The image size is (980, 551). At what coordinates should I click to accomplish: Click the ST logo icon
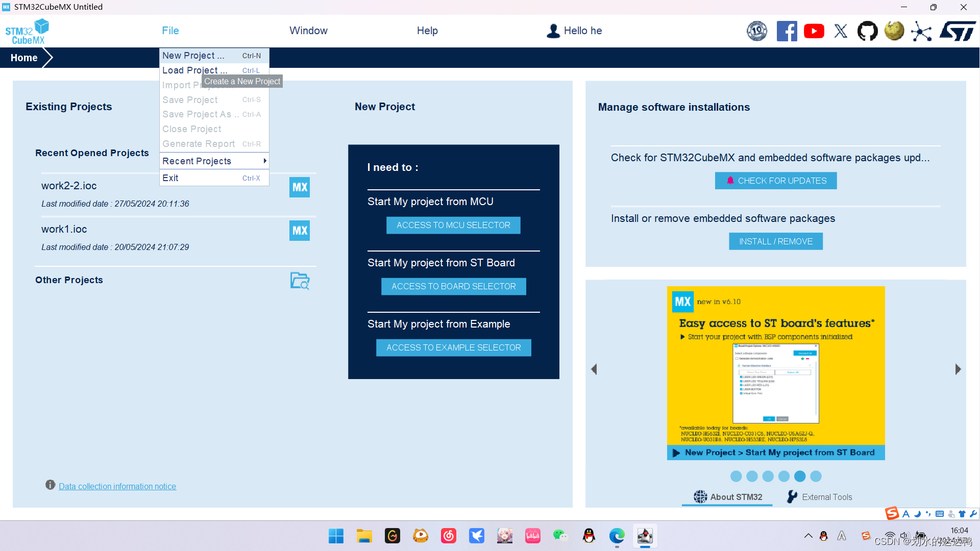[x=958, y=31]
